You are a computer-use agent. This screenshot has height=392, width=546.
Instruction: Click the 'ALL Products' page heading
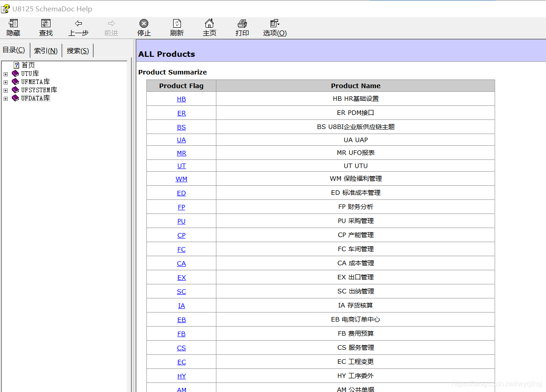coord(166,54)
